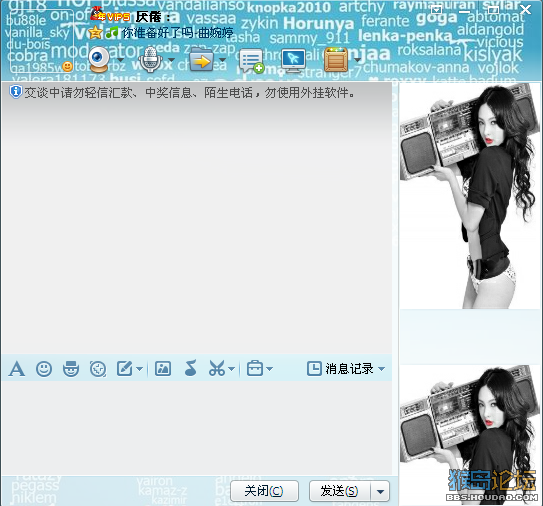
Task: Open the applications box icon
Action: [x=336, y=60]
